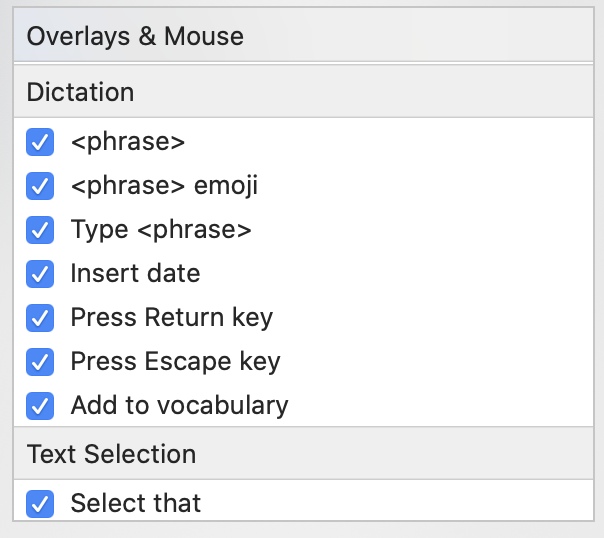Select the "Type <phrase>" command label
Screen dimensions: 604x538
(x=160, y=230)
